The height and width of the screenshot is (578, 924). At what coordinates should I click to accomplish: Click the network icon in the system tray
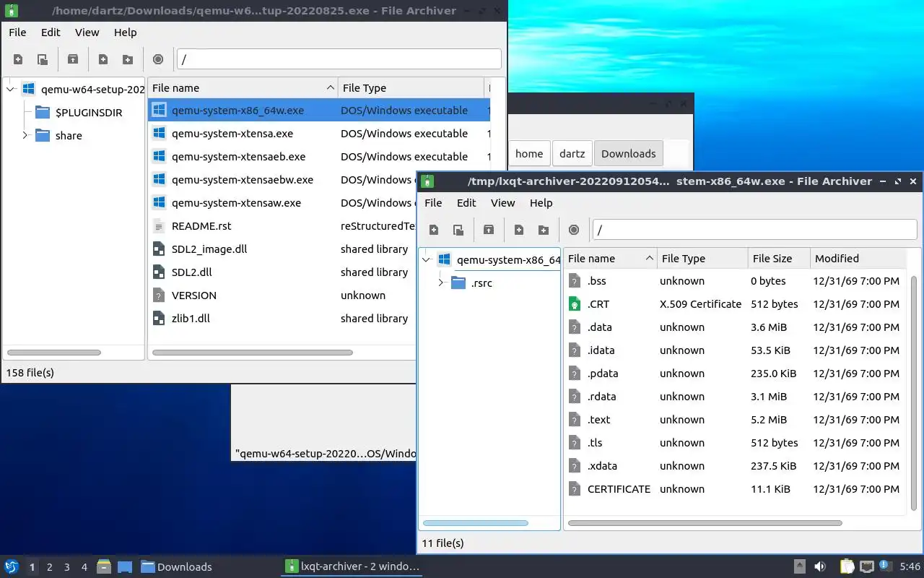coord(867,566)
